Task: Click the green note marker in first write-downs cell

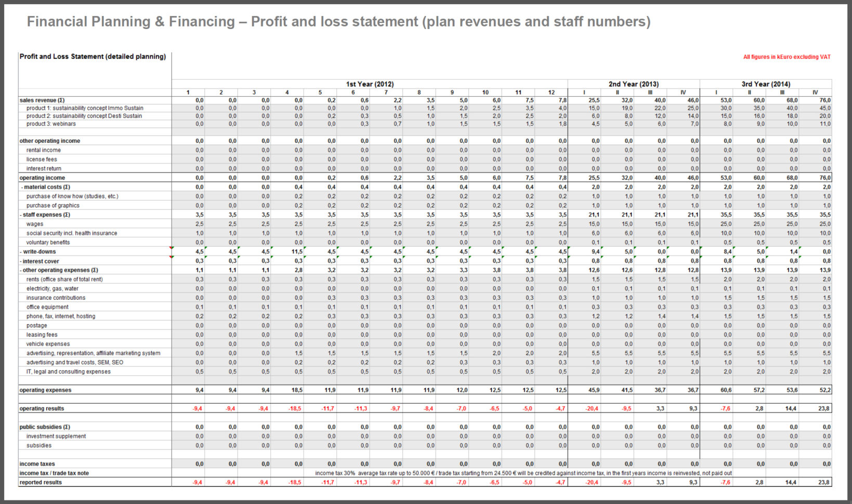Action: pyautogui.click(x=205, y=248)
